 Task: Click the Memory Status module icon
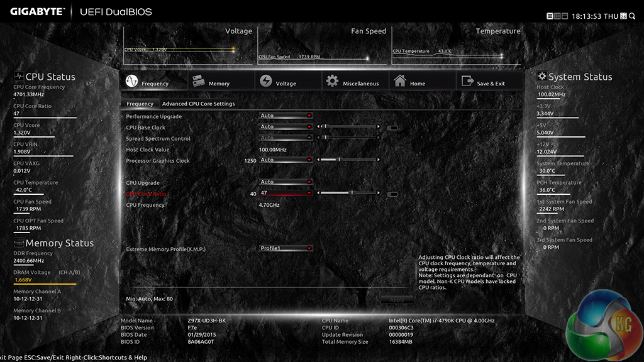tap(18, 242)
